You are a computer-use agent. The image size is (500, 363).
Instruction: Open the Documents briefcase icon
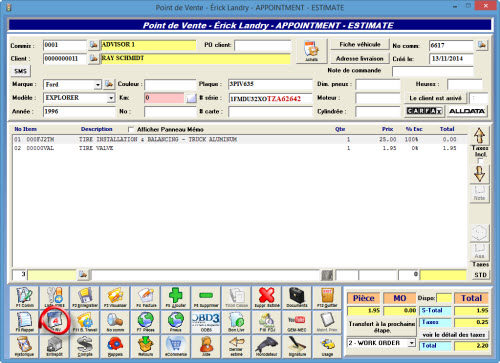(297, 297)
